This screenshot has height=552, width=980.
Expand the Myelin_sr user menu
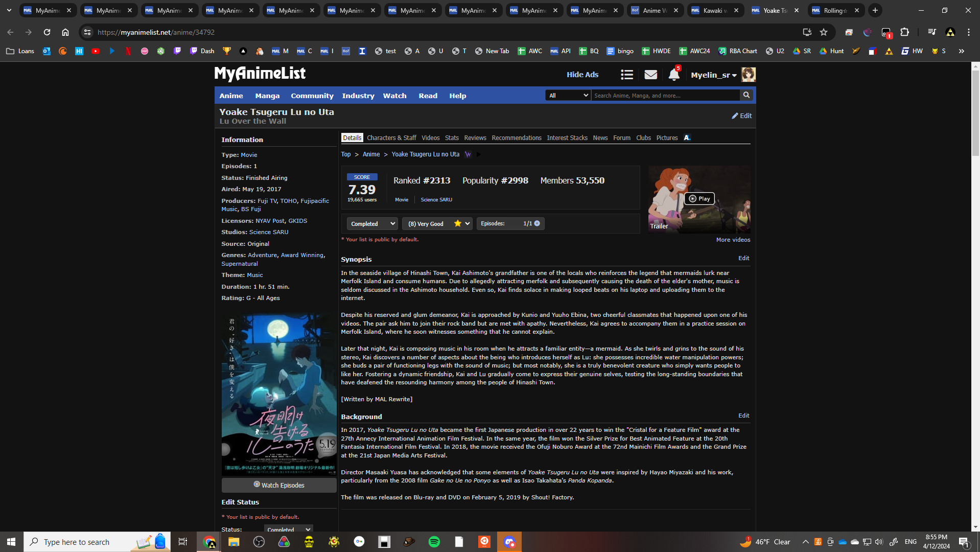coord(714,75)
